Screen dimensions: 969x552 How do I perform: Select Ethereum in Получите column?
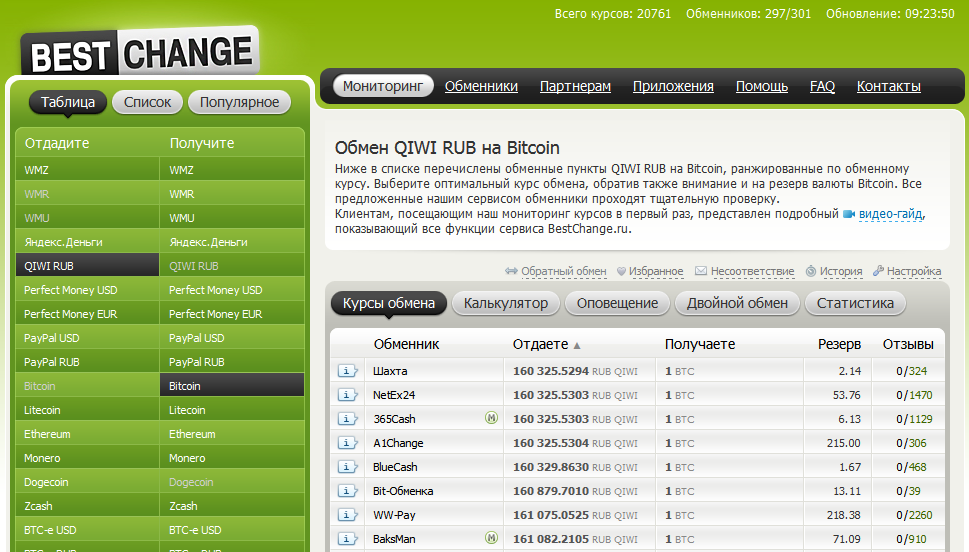(232, 434)
